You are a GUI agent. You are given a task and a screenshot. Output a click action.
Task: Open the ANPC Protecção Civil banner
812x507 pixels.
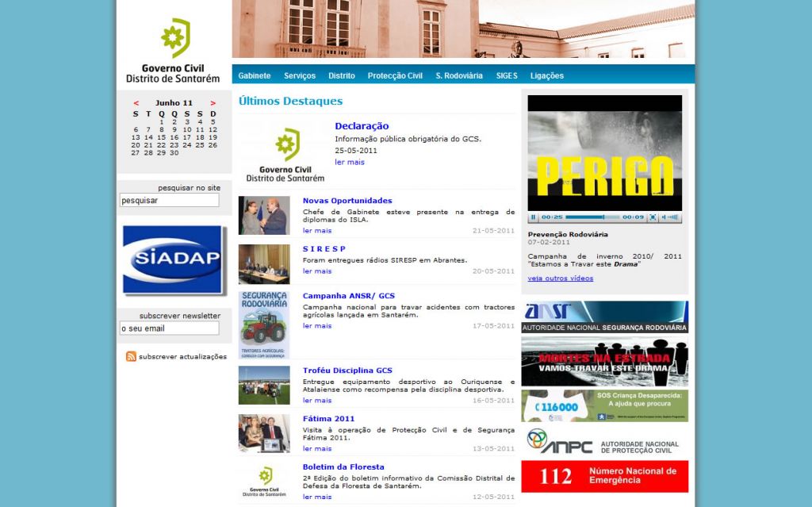tap(604, 441)
